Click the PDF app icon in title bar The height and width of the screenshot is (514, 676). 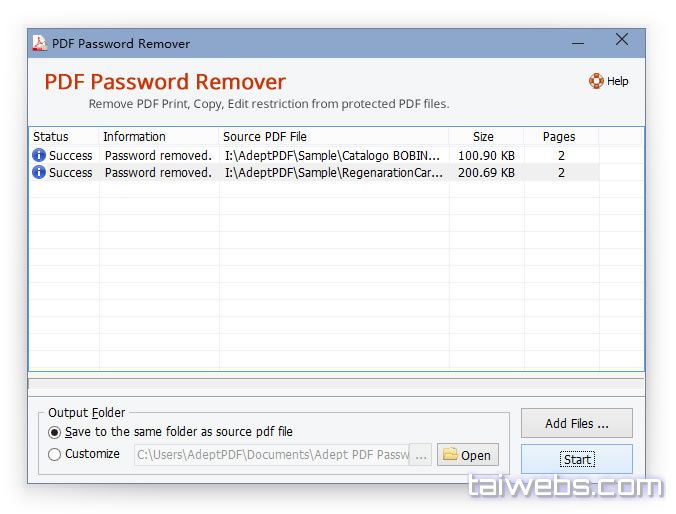click(40, 43)
